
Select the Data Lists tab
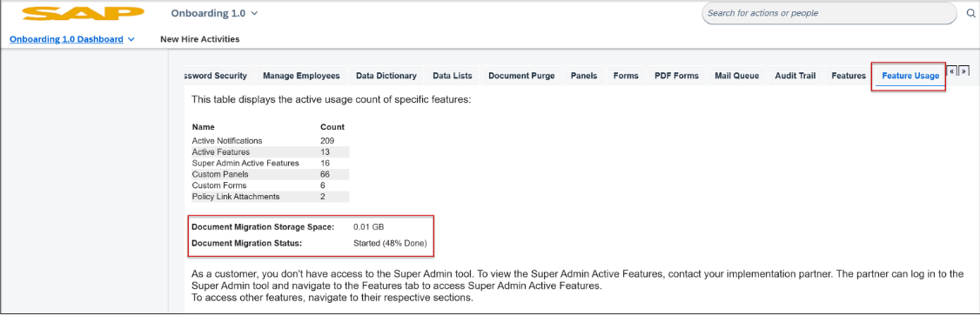pos(453,76)
